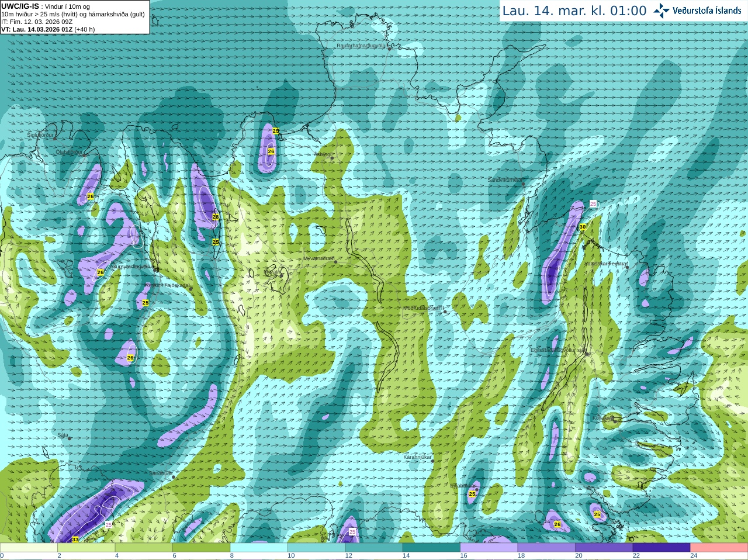Select the Mývatnsöræfi station label
This screenshot has height=560, width=748.
click(x=318, y=258)
